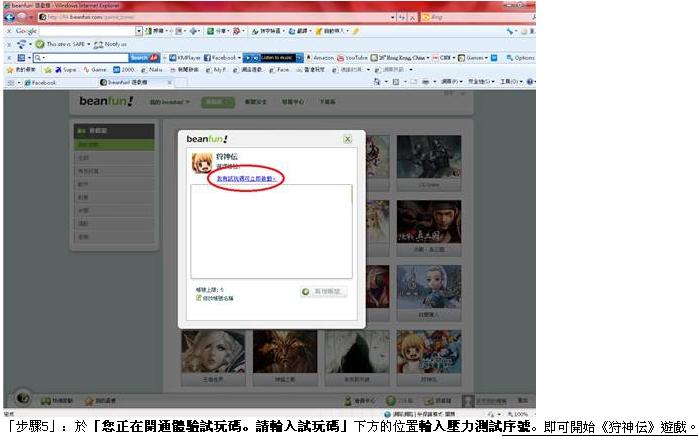Click the 'Game' favorites bar bookmark

pos(94,70)
